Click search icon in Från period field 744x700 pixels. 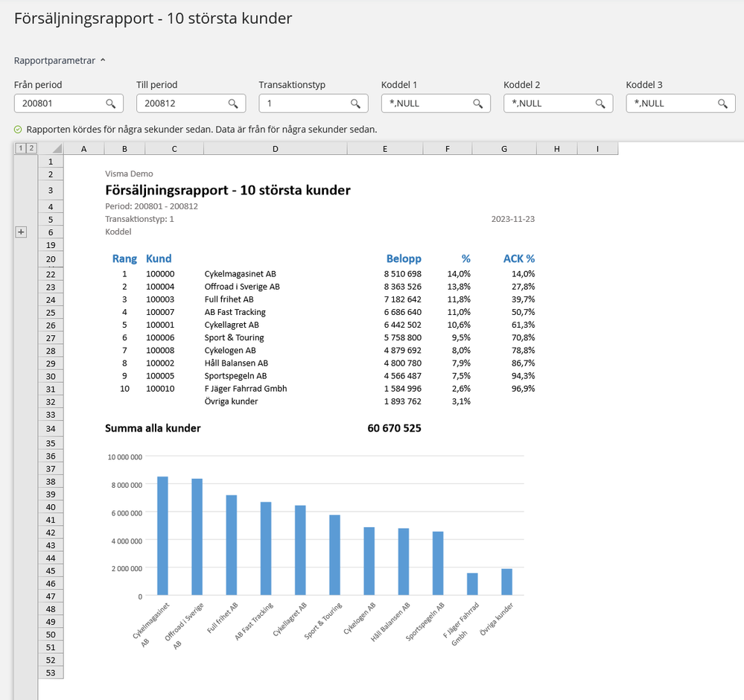coord(110,104)
